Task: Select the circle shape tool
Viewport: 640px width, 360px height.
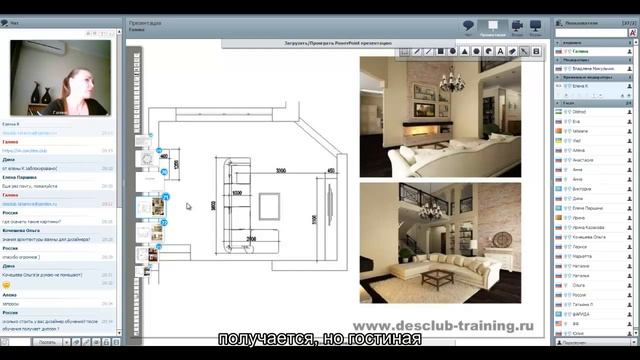Action: point(453,51)
